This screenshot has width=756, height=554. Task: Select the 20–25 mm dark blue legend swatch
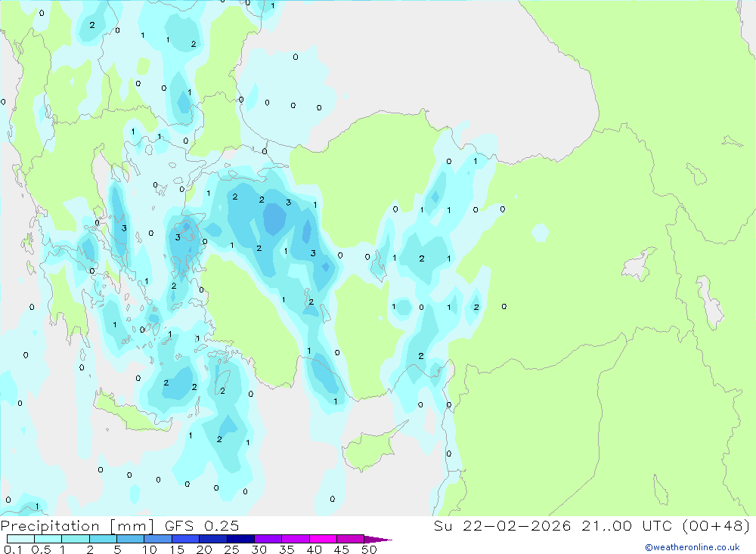pyautogui.click(x=213, y=539)
